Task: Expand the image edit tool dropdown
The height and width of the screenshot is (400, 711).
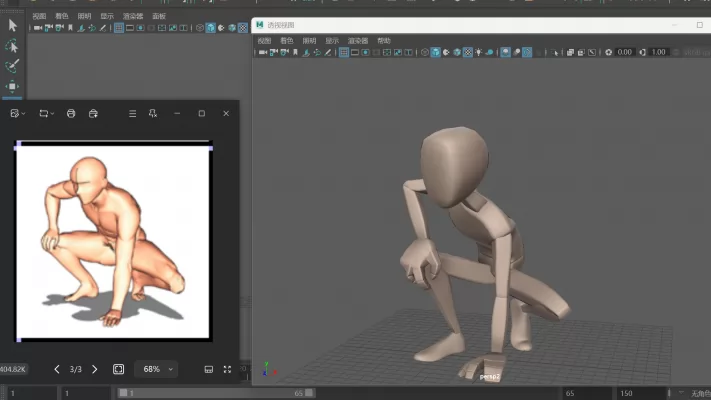Action: pos(18,114)
